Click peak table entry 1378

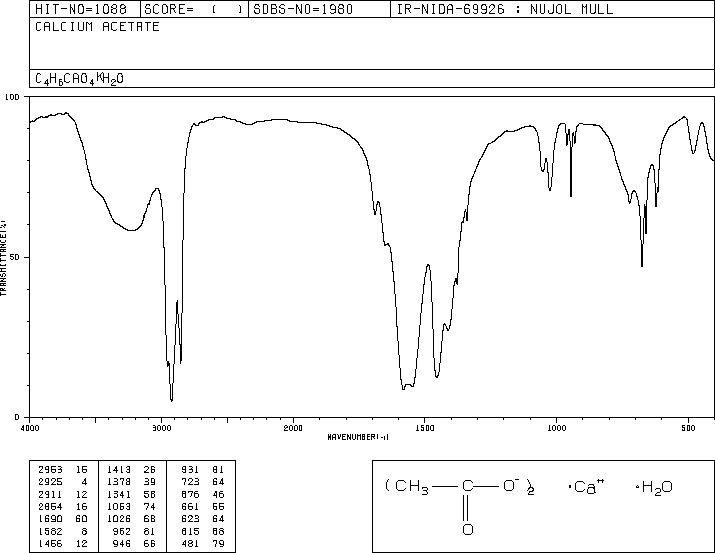click(x=119, y=482)
